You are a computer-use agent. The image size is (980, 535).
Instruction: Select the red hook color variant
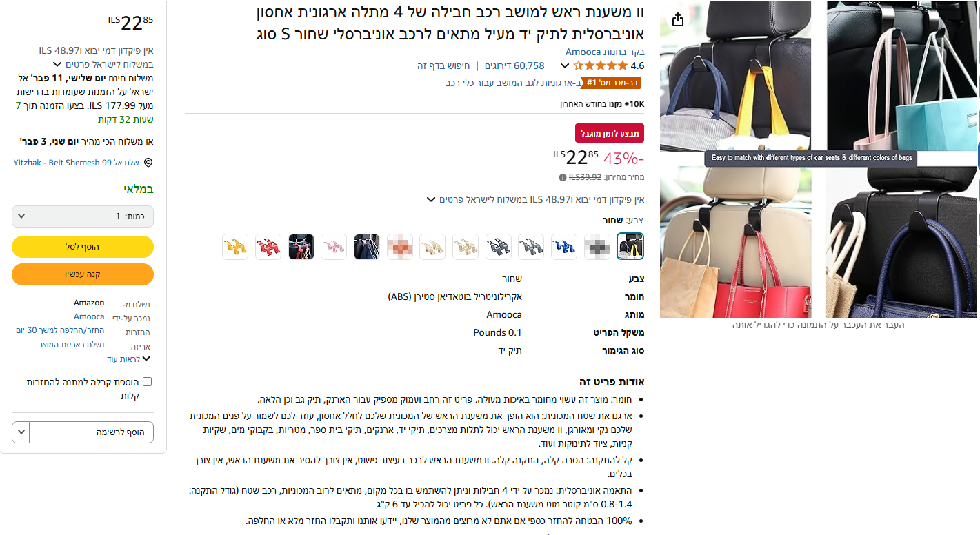click(268, 246)
